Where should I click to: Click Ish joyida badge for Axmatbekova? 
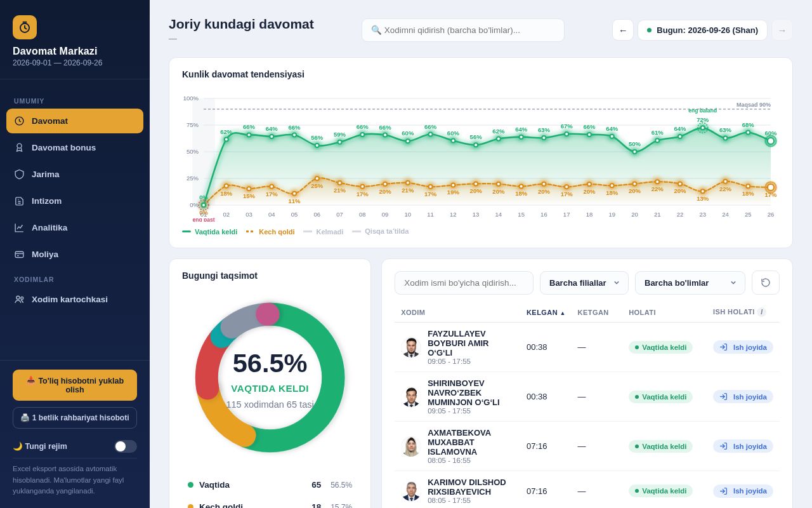[x=743, y=446]
